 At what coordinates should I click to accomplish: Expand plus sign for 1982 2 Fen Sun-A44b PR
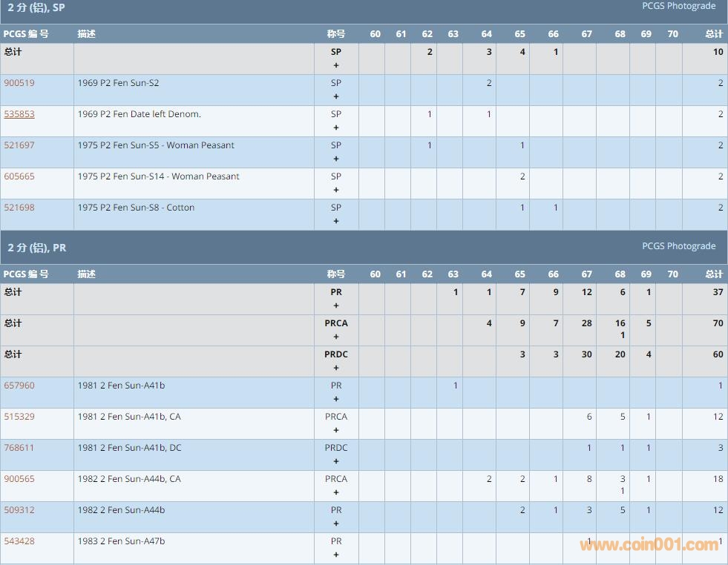[336, 523]
